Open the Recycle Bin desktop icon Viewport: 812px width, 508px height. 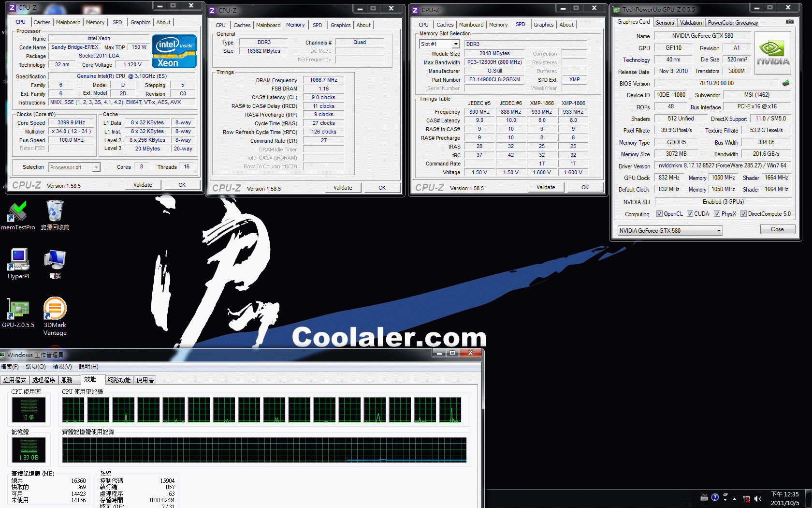point(55,216)
